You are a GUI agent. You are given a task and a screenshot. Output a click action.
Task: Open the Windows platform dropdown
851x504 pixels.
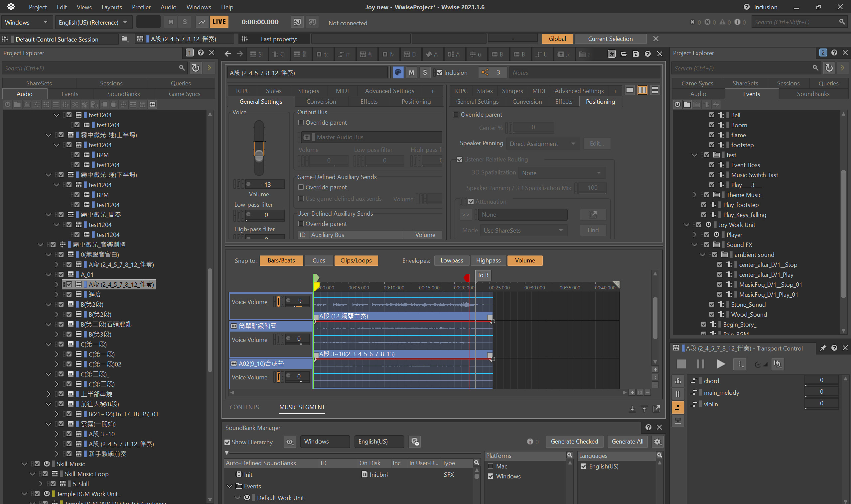pyautogui.click(x=27, y=22)
